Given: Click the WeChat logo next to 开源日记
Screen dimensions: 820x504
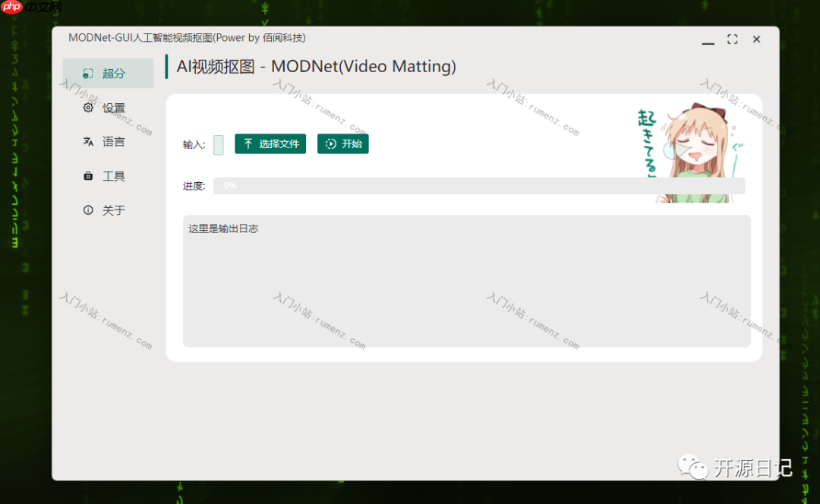Looking at the screenshot, I should coord(692,467).
